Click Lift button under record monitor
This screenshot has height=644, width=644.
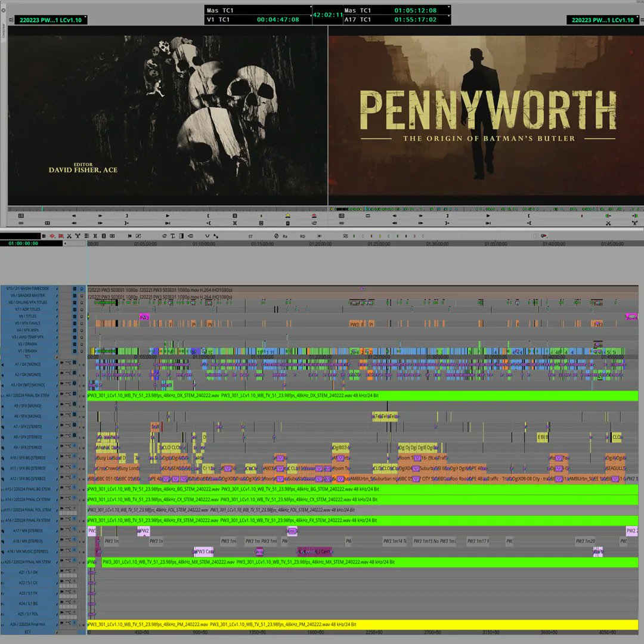tap(635, 223)
